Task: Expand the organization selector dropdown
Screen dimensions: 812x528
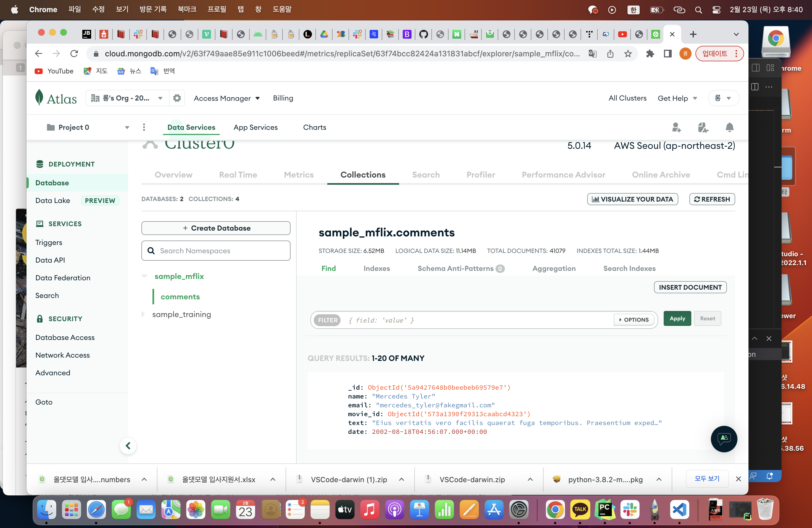Action: 127,98
